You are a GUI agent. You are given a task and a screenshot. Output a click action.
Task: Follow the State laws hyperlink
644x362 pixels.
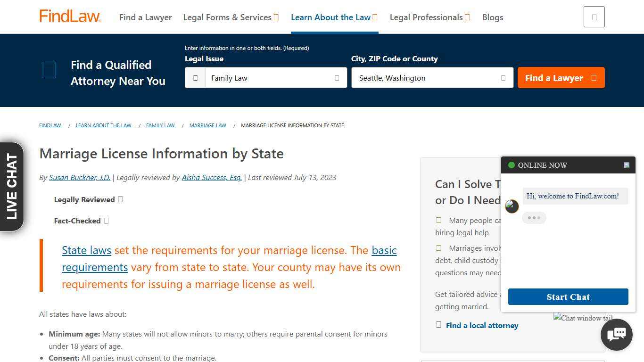pos(86,250)
